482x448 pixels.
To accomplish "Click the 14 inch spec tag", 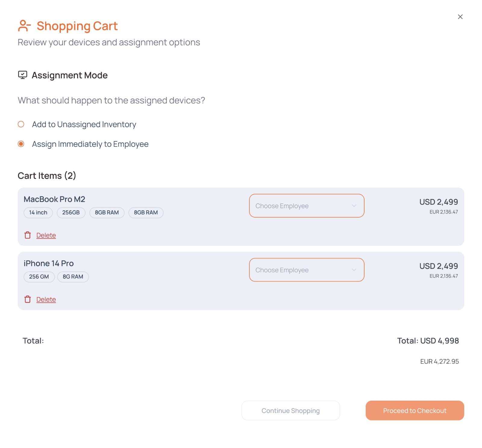I will click(38, 213).
